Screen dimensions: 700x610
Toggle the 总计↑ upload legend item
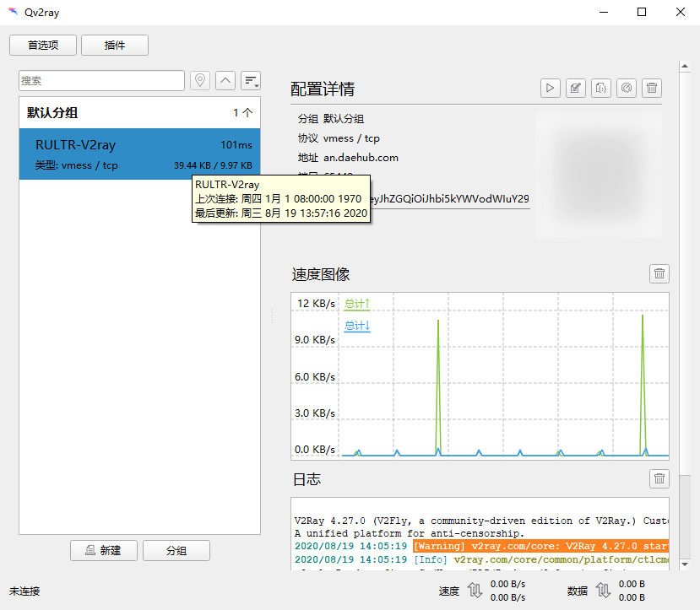[x=357, y=304]
